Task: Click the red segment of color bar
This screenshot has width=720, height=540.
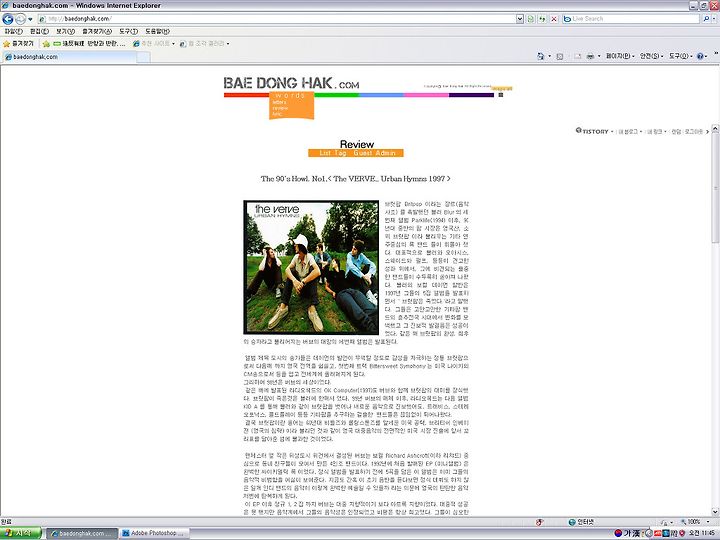Action: click(x=247, y=95)
